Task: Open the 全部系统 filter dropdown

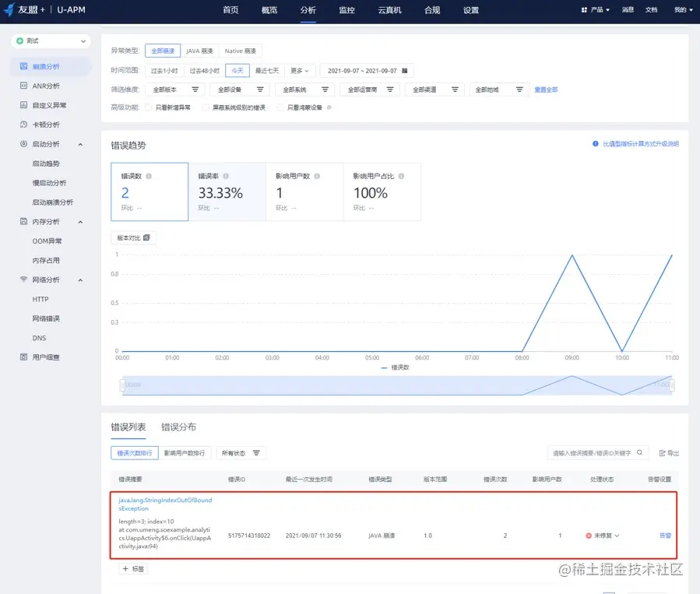Action: (305, 90)
